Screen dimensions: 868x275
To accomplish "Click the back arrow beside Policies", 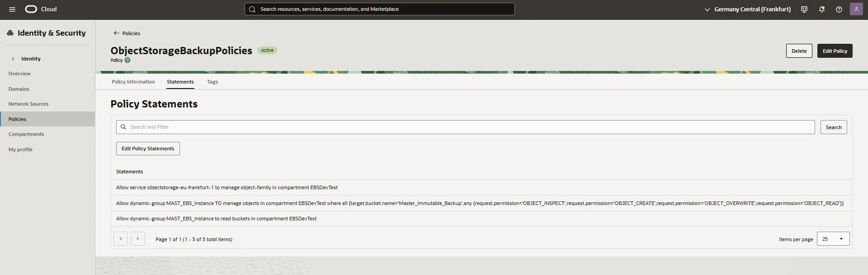I will pos(116,33).
